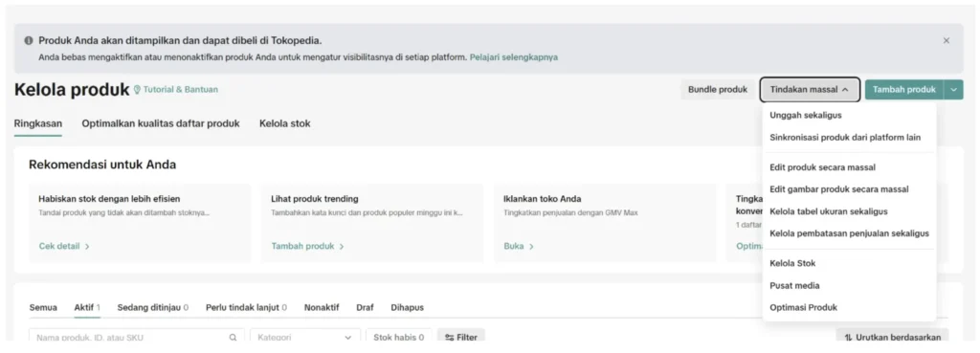Click the search magnifier icon
This screenshot has height=353, width=980.
pos(234,338)
